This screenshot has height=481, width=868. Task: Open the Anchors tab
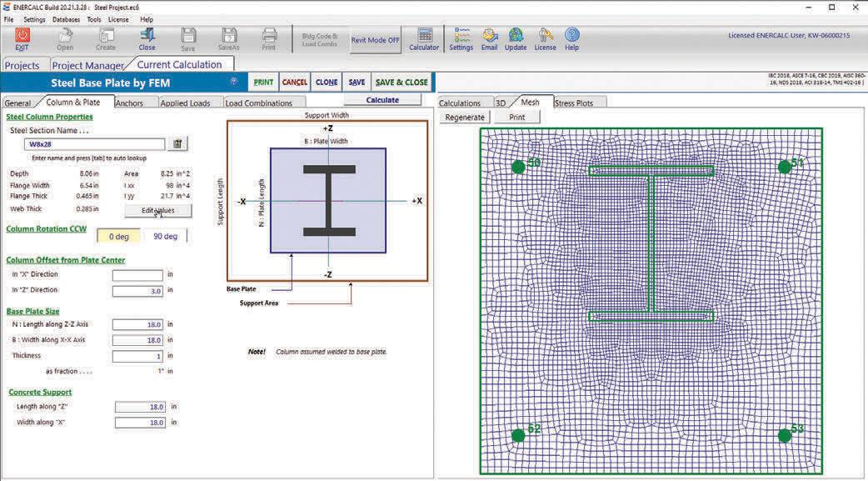click(130, 103)
